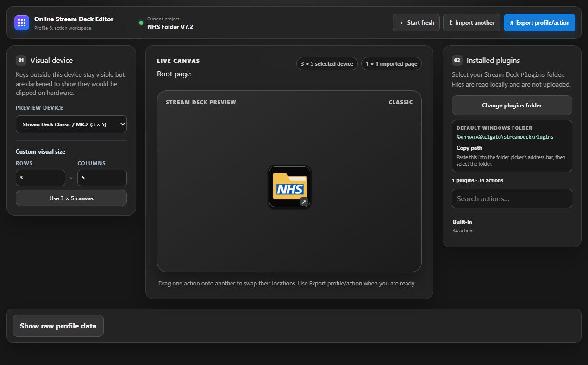Click the Root page label
Viewport: 588px width, 365px height.
coord(174,74)
